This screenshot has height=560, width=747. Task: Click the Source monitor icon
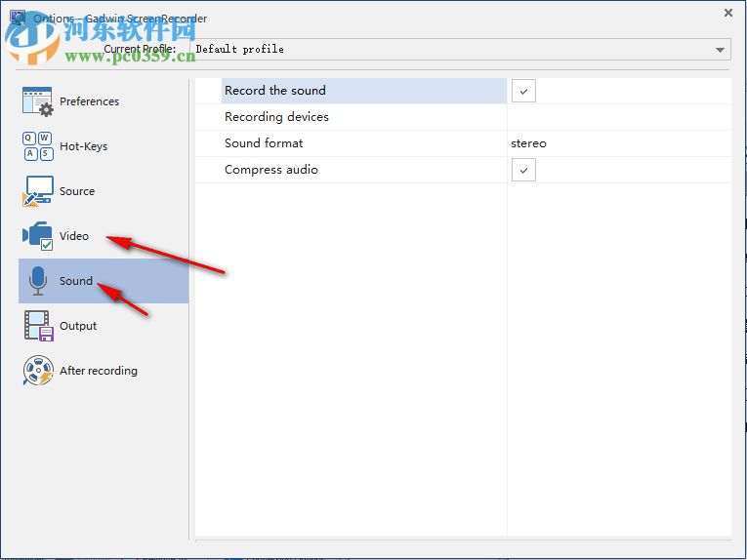click(x=38, y=191)
